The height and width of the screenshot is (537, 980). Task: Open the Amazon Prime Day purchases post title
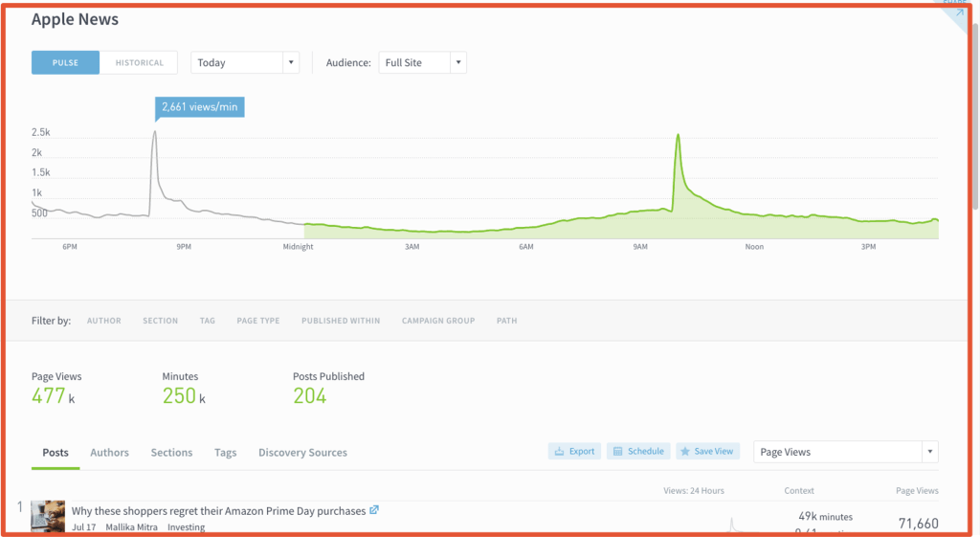[x=218, y=511]
